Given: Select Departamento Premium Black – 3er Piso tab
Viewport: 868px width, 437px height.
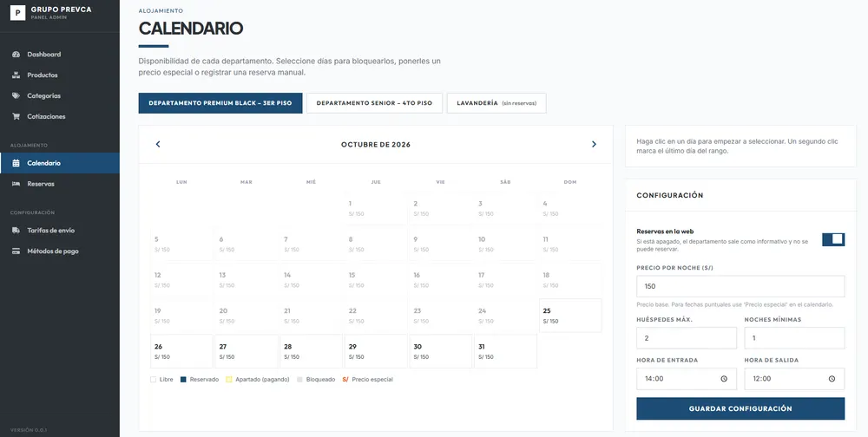Looking at the screenshot, I should click(x=220, y=103).
